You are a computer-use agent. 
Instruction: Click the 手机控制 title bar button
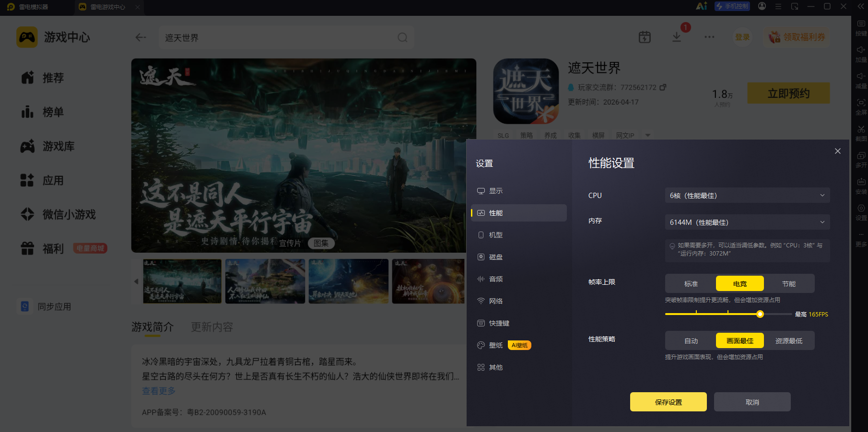[732, 6]
